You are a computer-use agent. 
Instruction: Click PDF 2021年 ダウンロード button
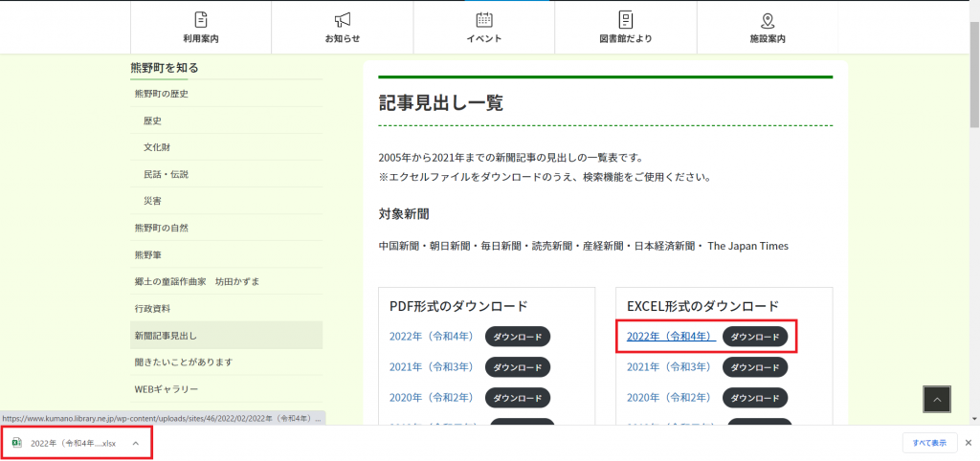tap(518, 367)
